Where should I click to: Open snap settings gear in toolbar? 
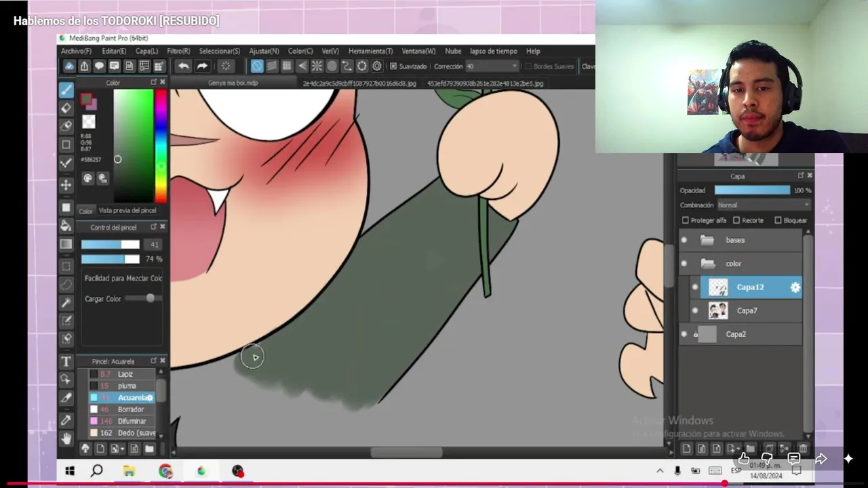377,66
